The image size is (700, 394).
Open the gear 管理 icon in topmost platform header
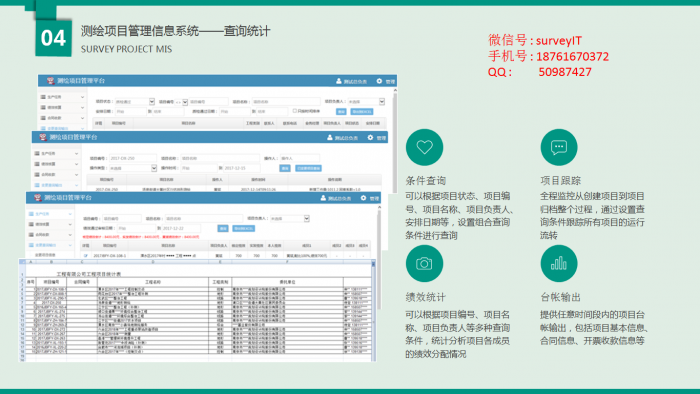(x=379, y=81)
